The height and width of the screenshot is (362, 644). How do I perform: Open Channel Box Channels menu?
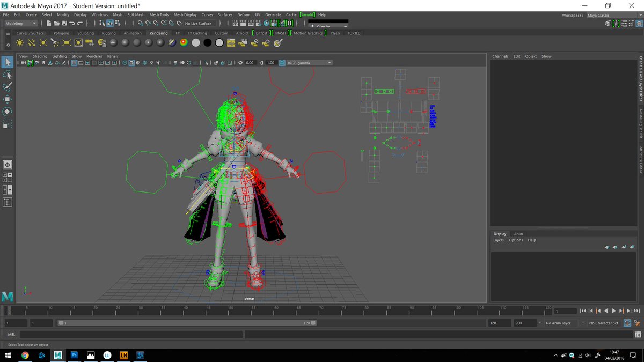coord(500,56)
